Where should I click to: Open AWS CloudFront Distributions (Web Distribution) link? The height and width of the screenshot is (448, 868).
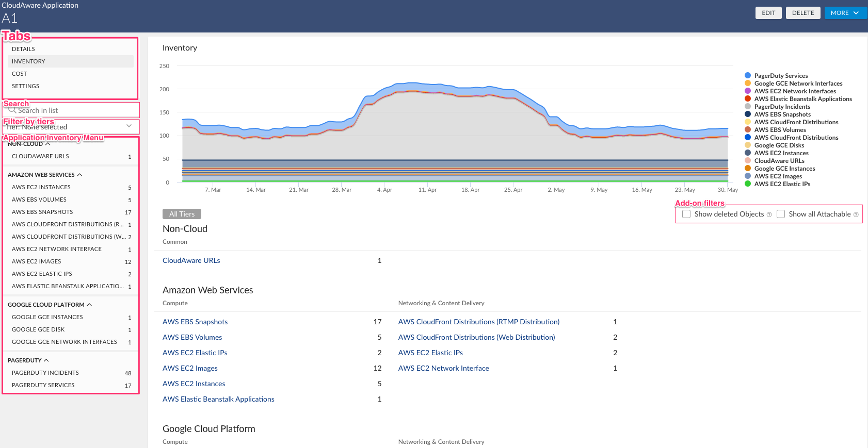[x=477, y=337]
